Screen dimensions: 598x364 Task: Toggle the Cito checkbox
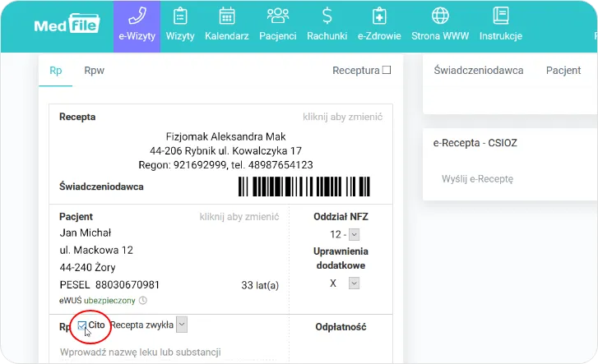pos(82,325)
